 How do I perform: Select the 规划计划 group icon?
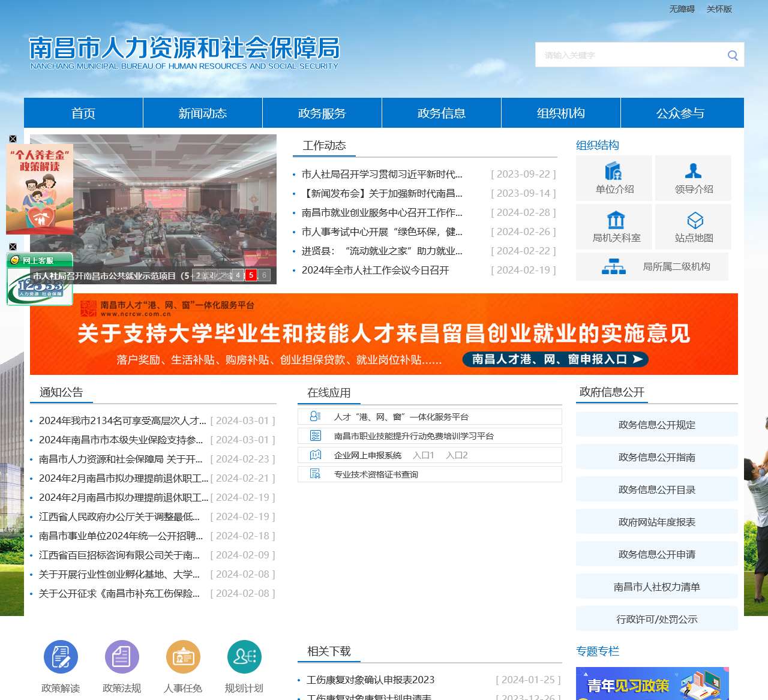[x=242, y=657]
